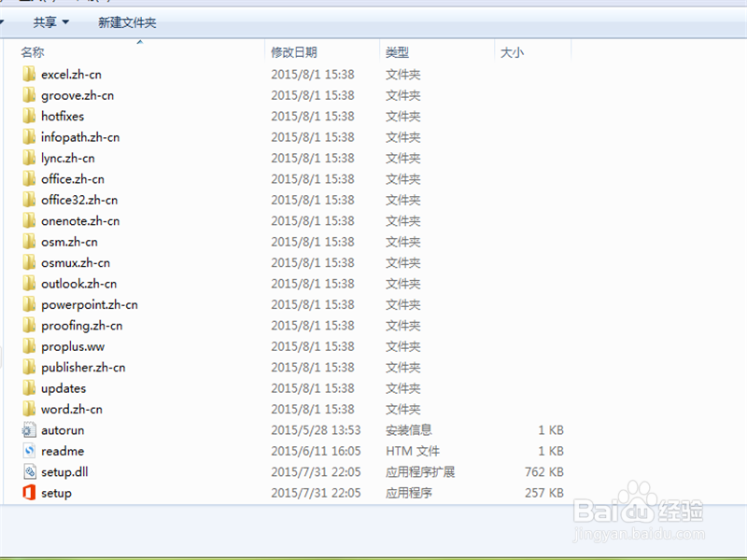The image size is (747, 560).
Task: Click the 257 KB size value
Action: coord(544,494)
